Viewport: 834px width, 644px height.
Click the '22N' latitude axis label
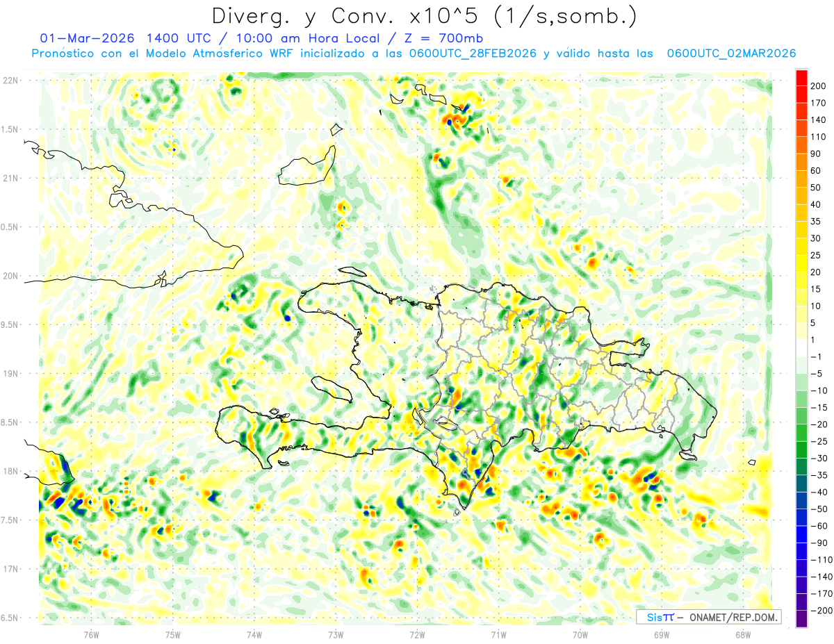point(10,81)
